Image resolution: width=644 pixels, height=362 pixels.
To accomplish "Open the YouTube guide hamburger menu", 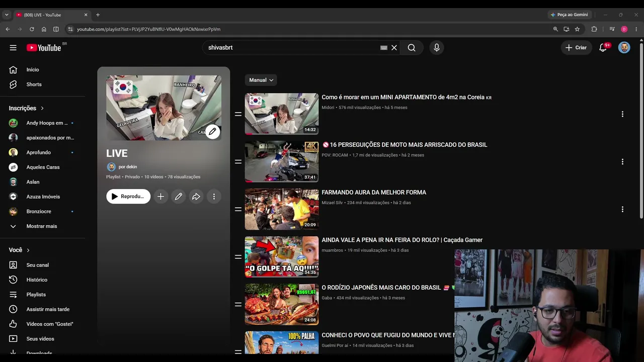I will pyautogui.click(x=13, y=48).
